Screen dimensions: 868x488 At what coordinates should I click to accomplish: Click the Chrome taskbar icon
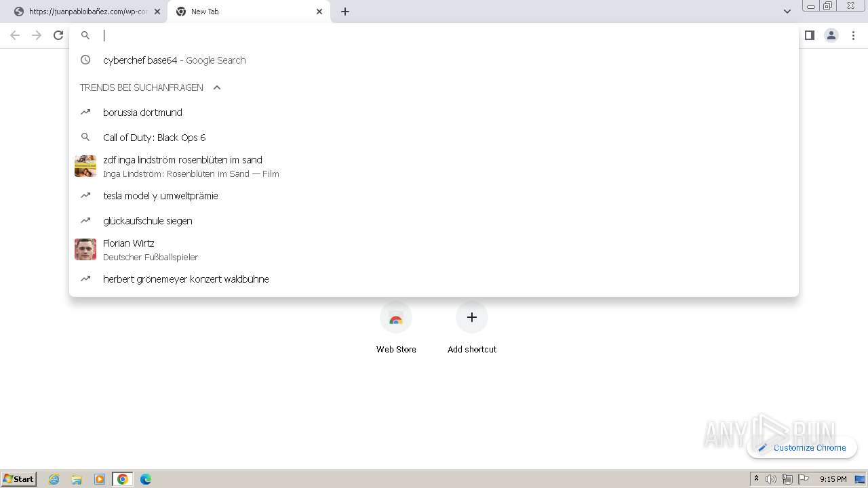(123, 479)
